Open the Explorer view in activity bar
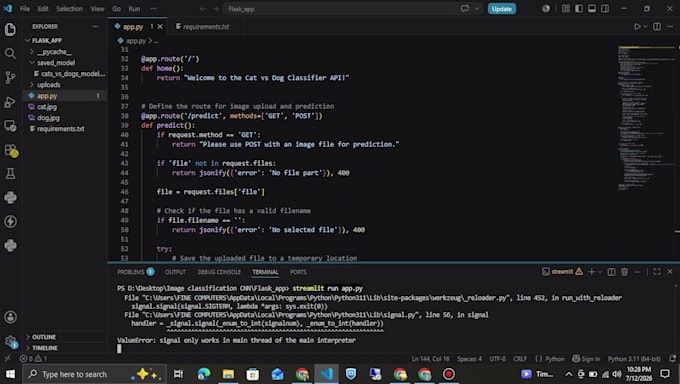 pos(10,30)
